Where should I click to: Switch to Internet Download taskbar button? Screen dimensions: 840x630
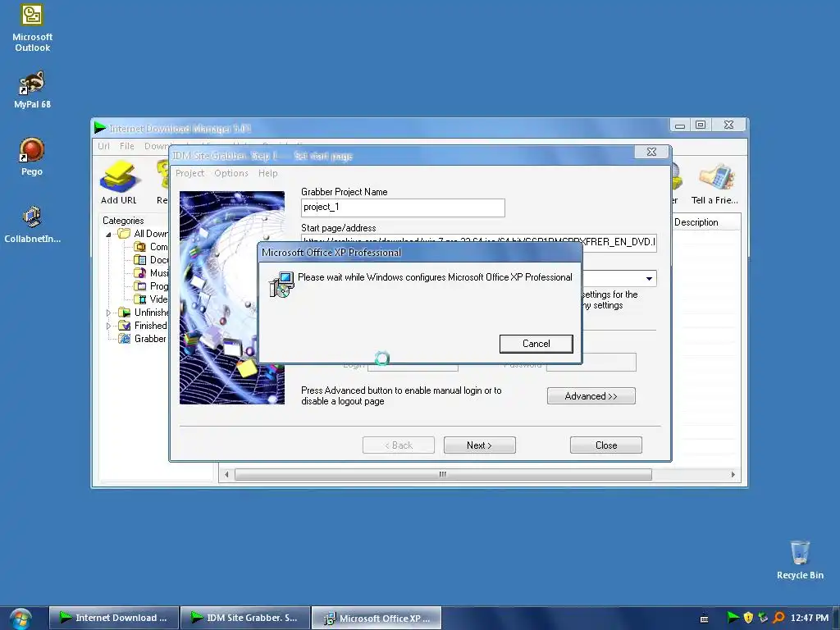(x=113, y=618)
